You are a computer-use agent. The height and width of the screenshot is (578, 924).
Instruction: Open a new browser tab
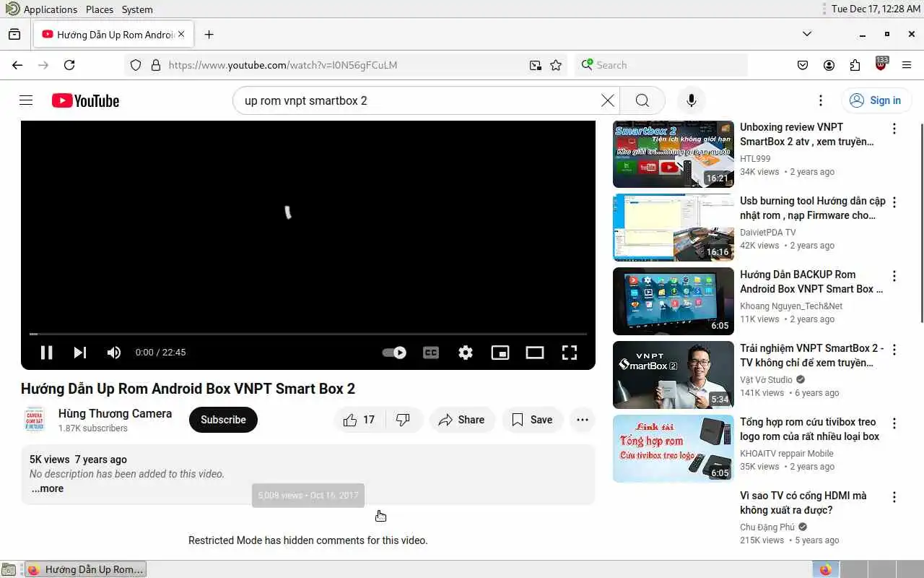pos(209,35)
